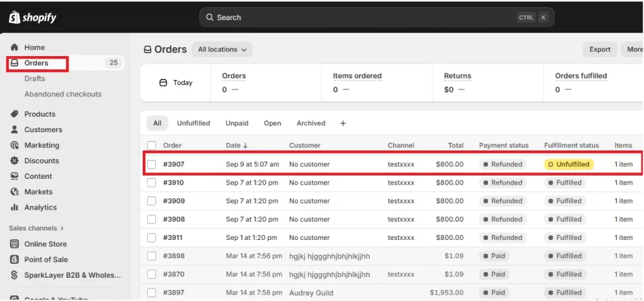Add a new view with plus icon
Image resolution: width=644 pixels, height=301 pixels.
point(343,123)
